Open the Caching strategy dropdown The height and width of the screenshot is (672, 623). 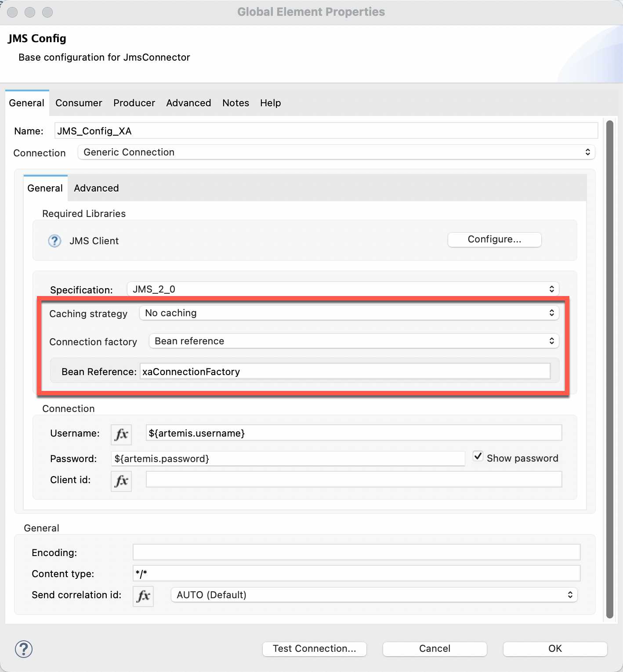coord(349,313)
